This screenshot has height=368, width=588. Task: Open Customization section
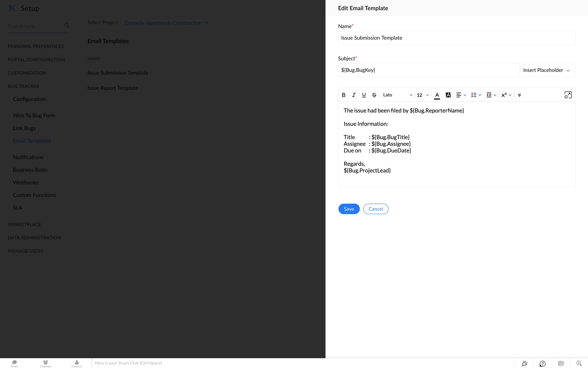tap(27, 73)
